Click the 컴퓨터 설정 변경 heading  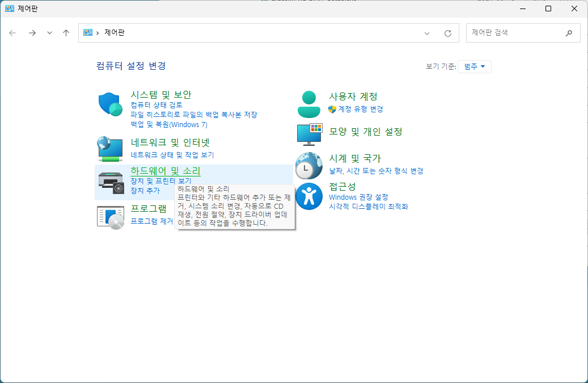click(131, 66)
